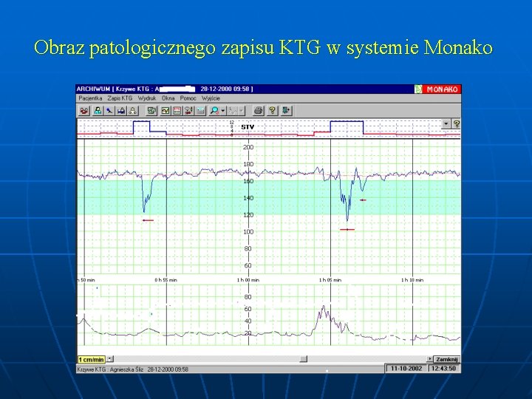Open the Wydruk menu
Screen dimensions: 532x399
pyautogui.click(x=147, y=98)
